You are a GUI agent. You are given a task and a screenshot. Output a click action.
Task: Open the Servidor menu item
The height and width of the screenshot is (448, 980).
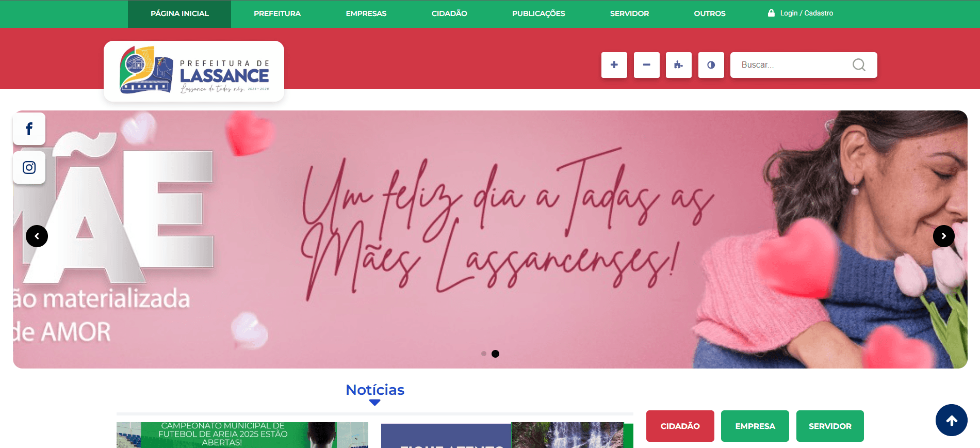click(x=629, y=13)
